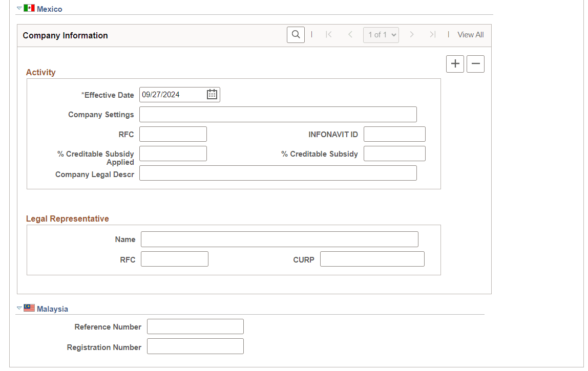588x371 pixels.
Task: Click the RFC input under Activity
Action: (x=173, y=134)
